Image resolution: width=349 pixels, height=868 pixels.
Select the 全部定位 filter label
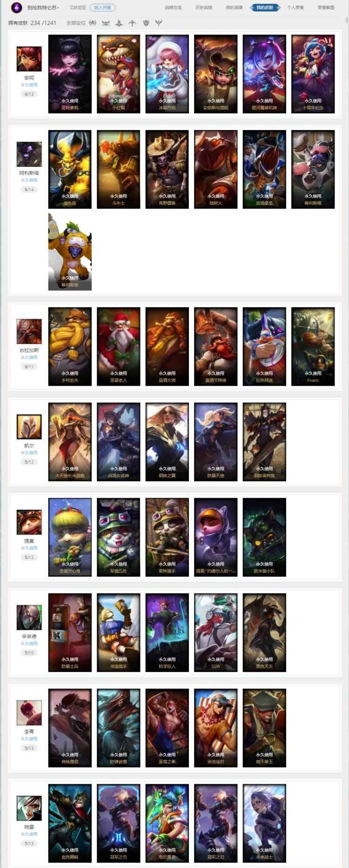tap(76, 23)
